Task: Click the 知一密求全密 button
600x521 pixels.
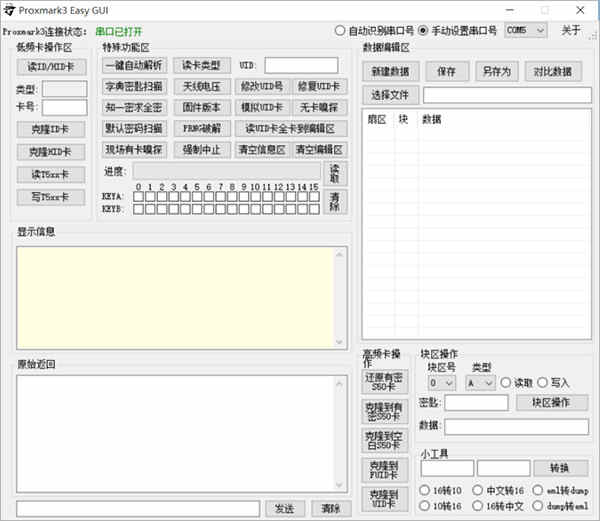Action: [x=134, y=107]
